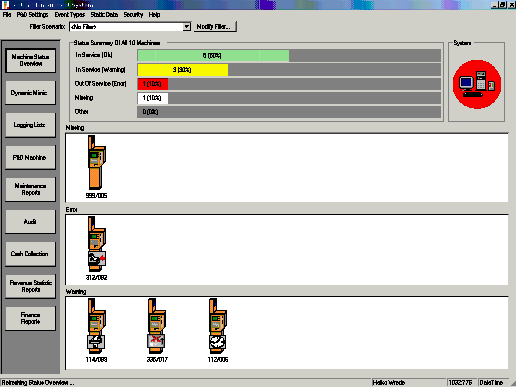Click the user name in status bar
The height and width of the screenshot is (387, 516).
[x=389, y=383]
